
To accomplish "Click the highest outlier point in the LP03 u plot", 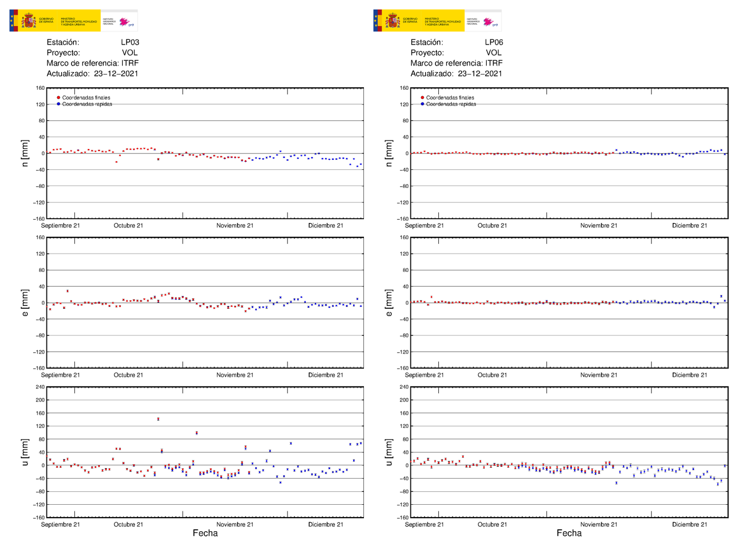I will [x=158, y=419].
